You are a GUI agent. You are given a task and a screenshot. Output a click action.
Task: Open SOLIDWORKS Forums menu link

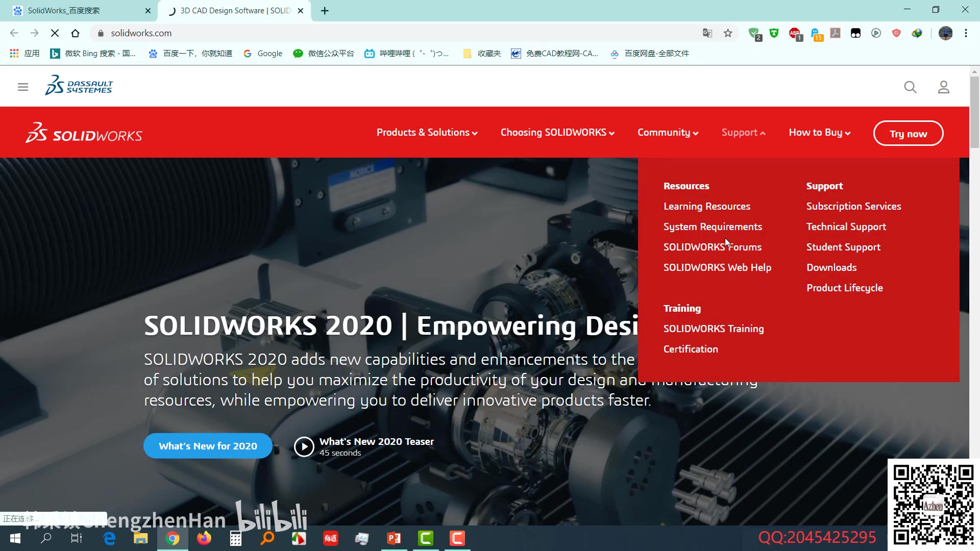(713, 247)
